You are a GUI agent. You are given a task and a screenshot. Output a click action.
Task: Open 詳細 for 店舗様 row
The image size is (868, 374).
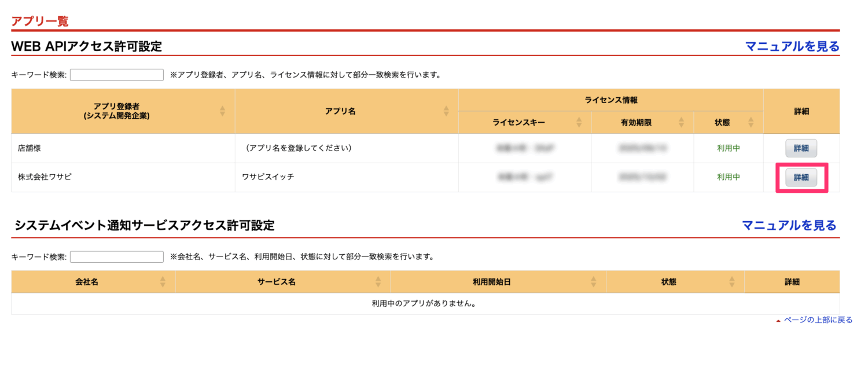pos(801,148)
